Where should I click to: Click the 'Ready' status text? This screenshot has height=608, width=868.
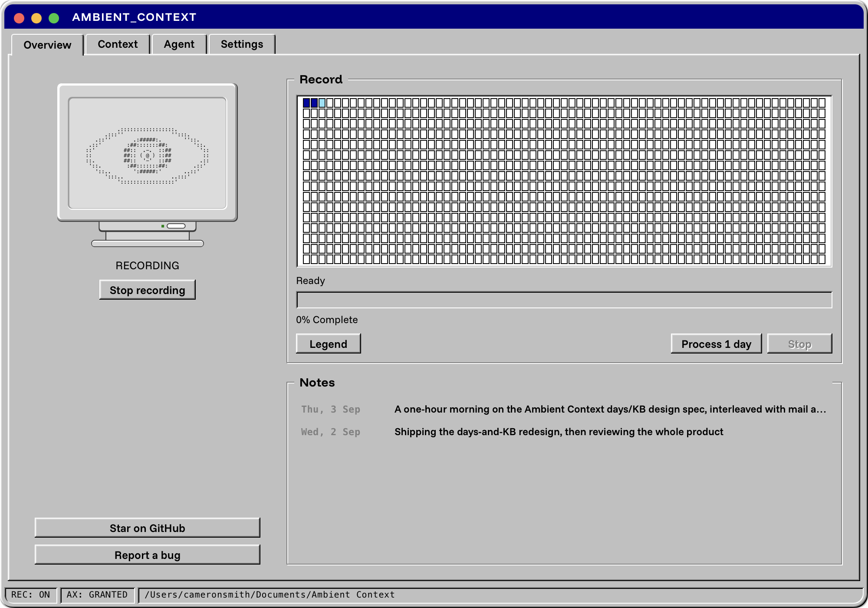[310, 281]
